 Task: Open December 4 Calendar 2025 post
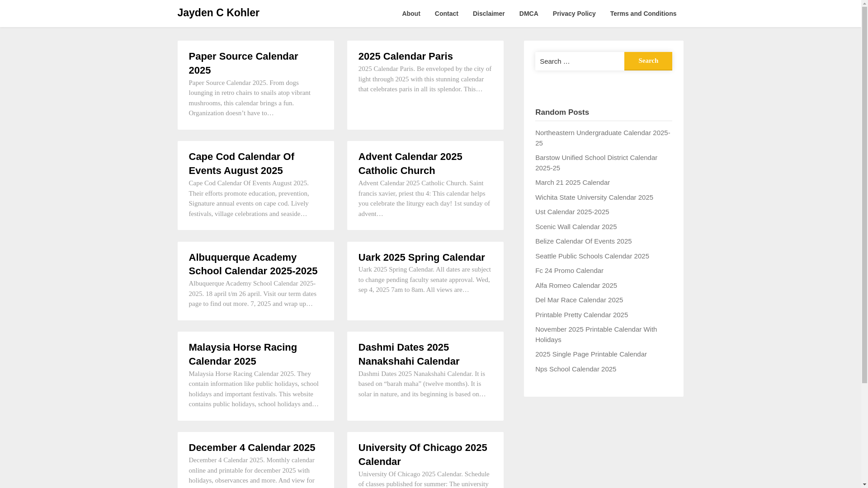click(252, 448)
